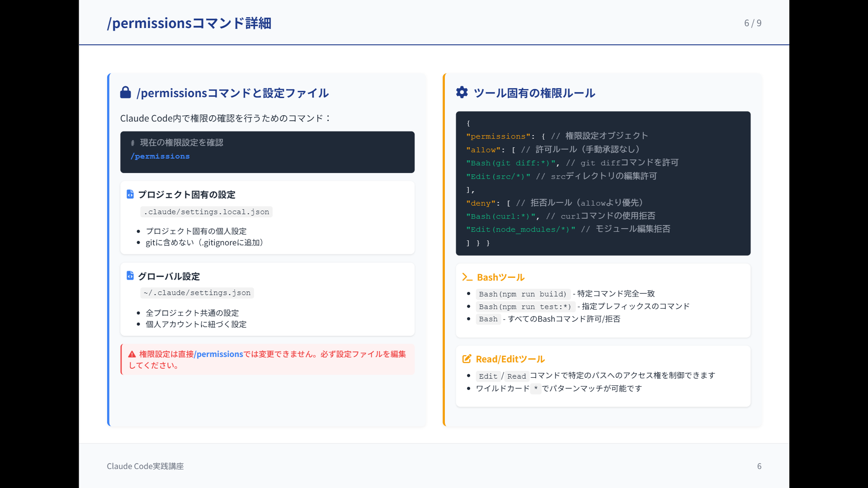
Task: Click the edit pencil icon beside Read/Editツール
Action: tap(467, 359)
